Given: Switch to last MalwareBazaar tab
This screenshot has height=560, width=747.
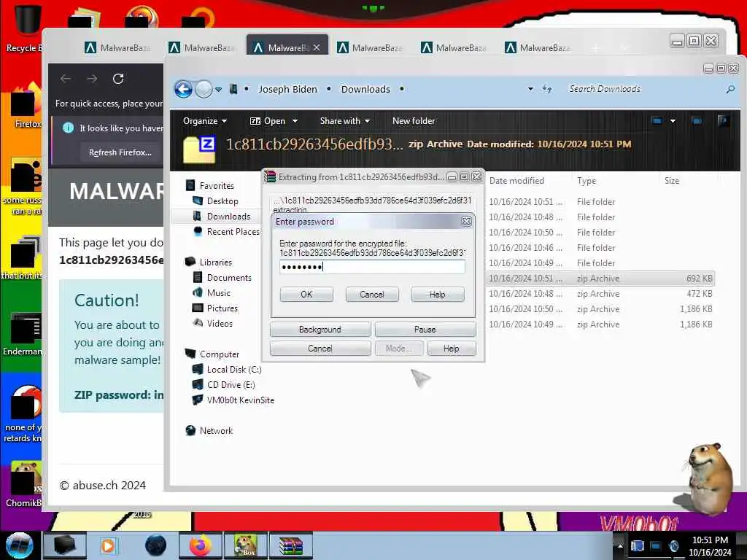Looking at the screenshot, I should 538,47.
